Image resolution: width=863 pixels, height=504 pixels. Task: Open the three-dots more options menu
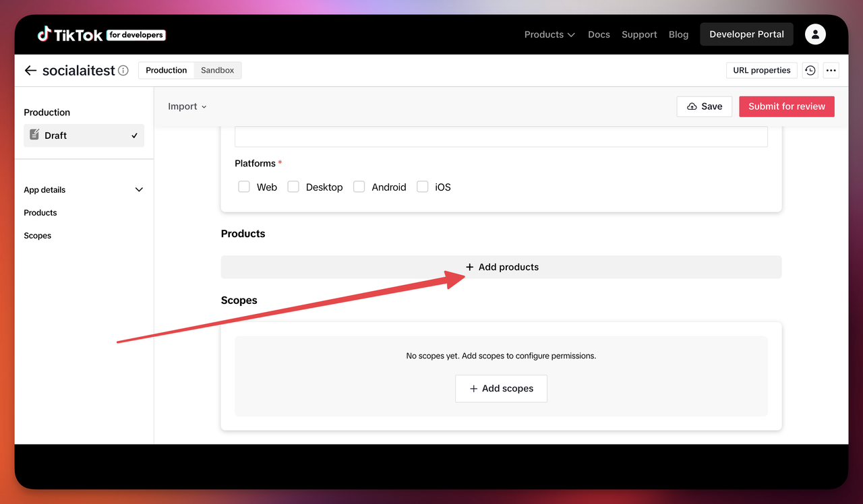[831, 71]
